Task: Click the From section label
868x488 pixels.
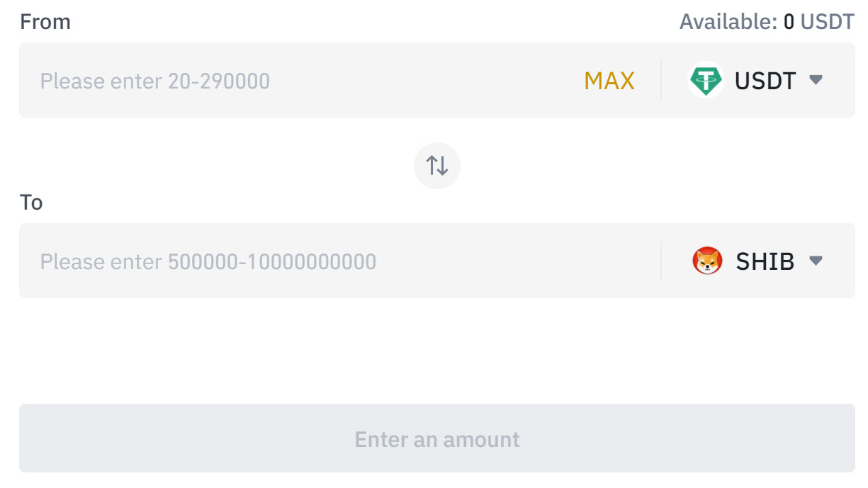Action: coord(45,22)
